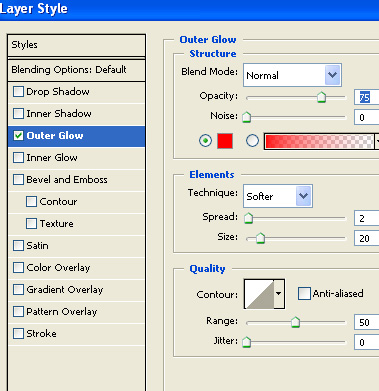Click the Layer Style title bar
The image size is (379, 391).
point(189,10)
